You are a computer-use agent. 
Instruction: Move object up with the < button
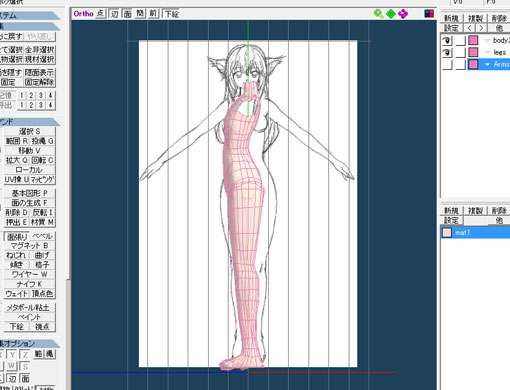(470, 28)
